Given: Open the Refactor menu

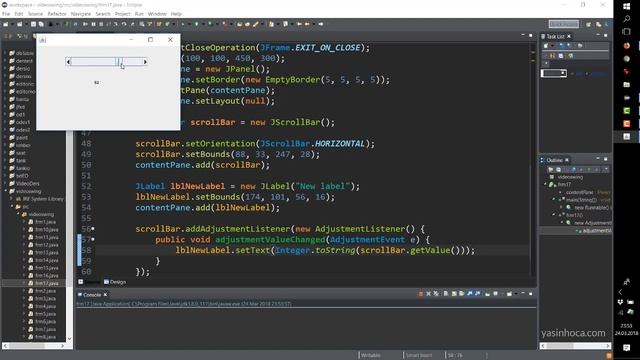Looking at the screenshot, I should pos(57,14).
